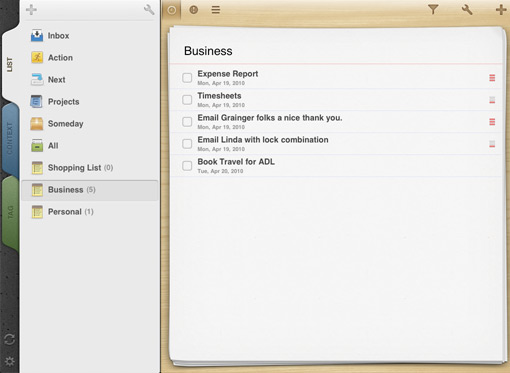Open settings gear icon at bottom left
Viewport: 510px width, 373px height.
pos(9,361)
